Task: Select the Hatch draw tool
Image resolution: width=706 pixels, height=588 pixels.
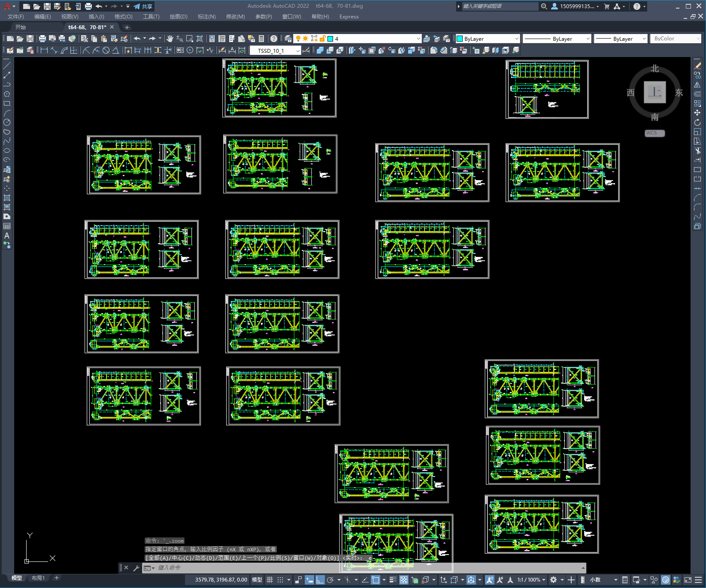Action: click(7, 198)
